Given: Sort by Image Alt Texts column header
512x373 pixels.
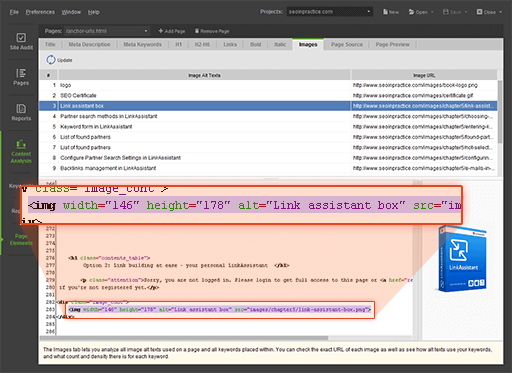Looking at the screenshot, I should pos(204,75).
